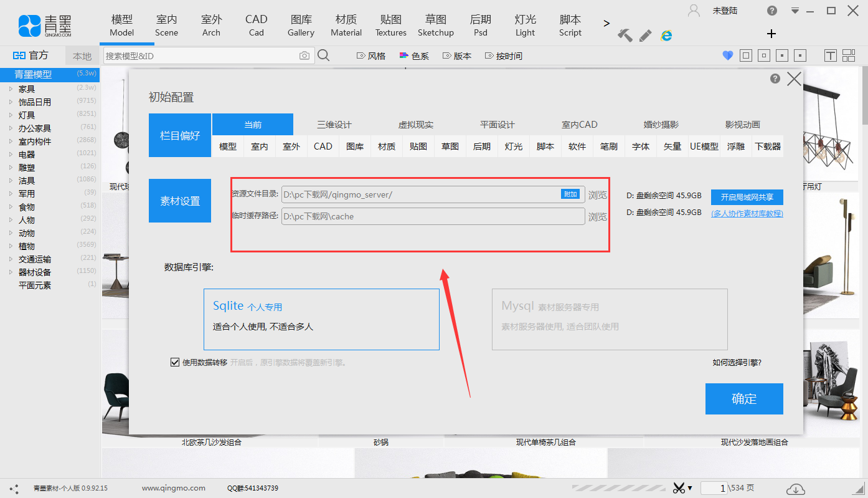Expand the 家具 category in sidebar
Image resolution: width=868 pixels, height=498 pixels.
pos(10,88)
